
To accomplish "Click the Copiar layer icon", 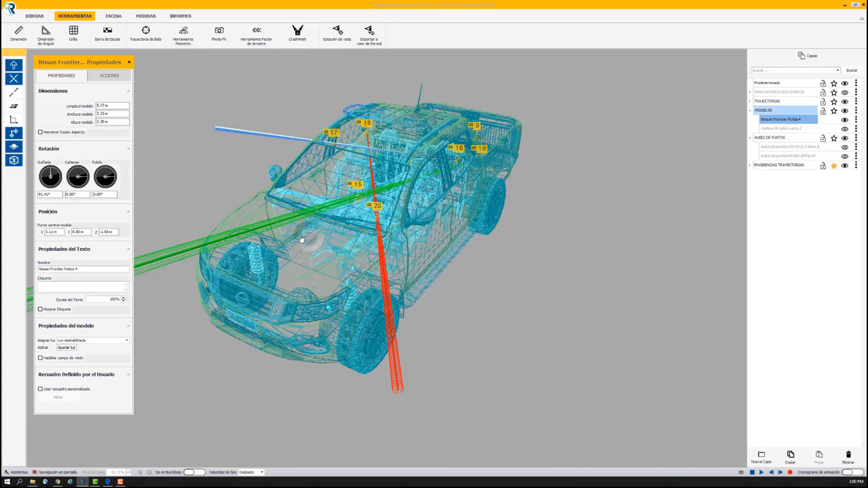I will [790, 454].
